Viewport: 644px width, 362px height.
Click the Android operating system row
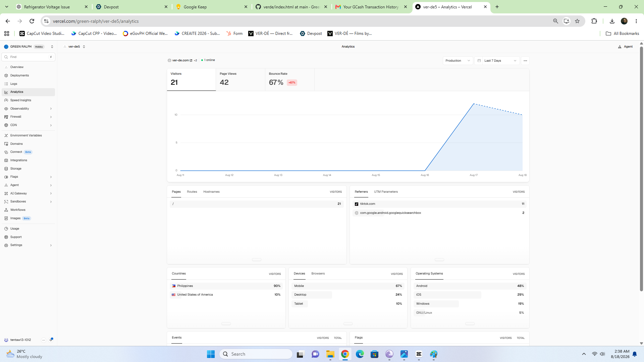pyautogui.click(x=470, y=286)
